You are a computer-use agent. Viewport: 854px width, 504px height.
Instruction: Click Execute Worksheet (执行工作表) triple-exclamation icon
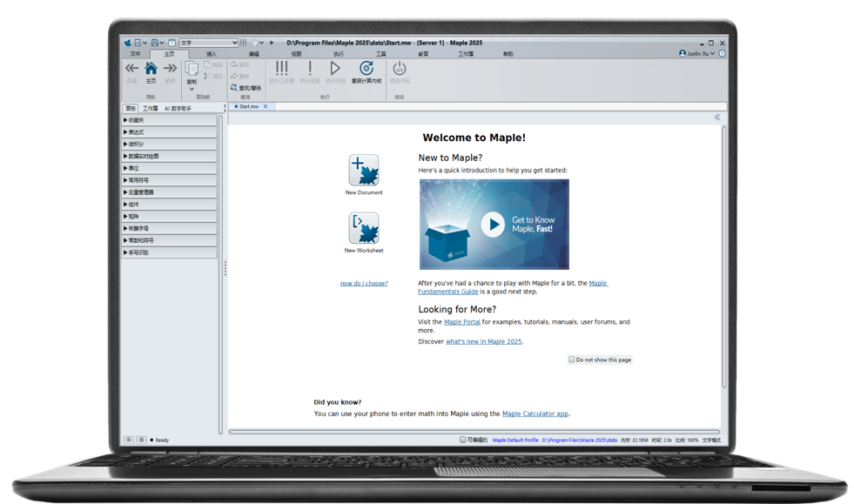(281, 68)
